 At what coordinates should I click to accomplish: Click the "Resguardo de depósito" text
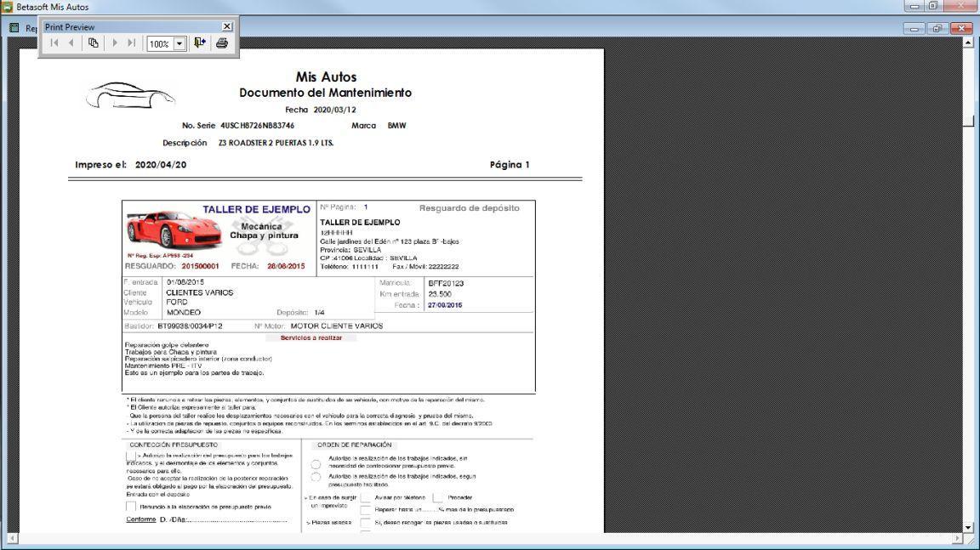click(x=469, y=208)
